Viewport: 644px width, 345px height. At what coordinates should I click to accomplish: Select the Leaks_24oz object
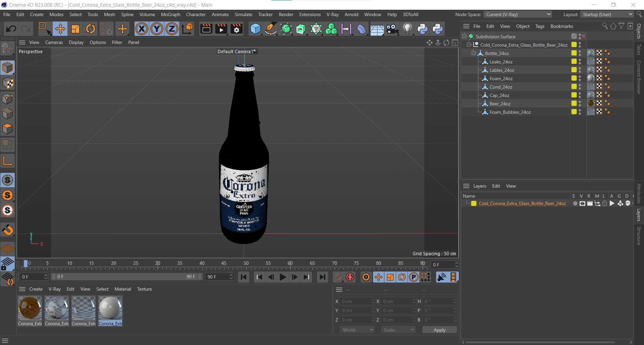click(501, 61)
